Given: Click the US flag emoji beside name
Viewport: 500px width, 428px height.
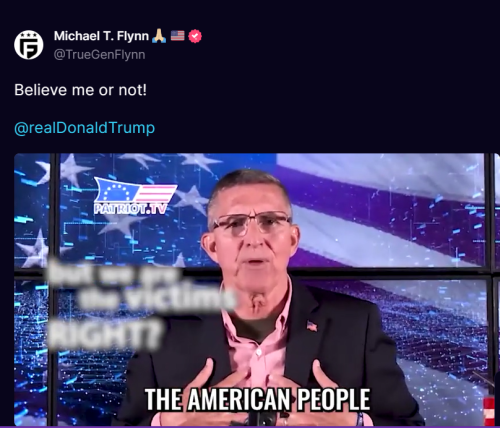Looking at the screenshot, I should tap(177, 36).
